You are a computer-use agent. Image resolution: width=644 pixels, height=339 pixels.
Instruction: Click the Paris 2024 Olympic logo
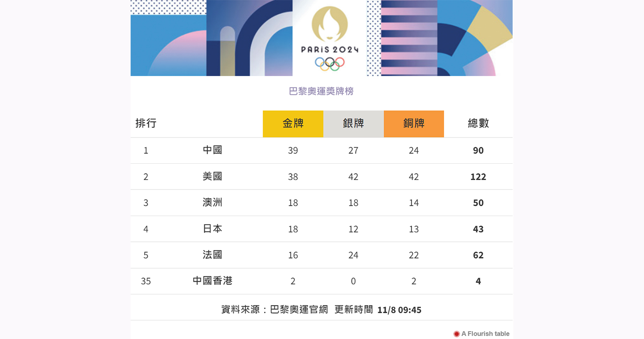tap(330, 38)
